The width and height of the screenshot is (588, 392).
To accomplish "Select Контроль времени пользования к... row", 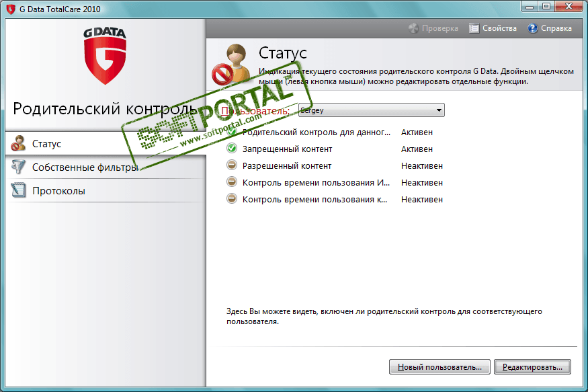I will coord(335,200).
